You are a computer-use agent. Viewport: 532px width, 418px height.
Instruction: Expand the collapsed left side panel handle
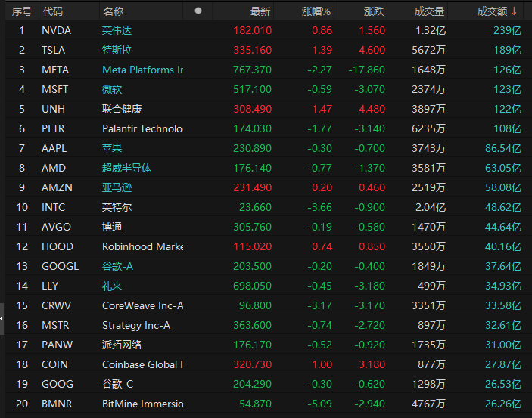tap(2, 318)
